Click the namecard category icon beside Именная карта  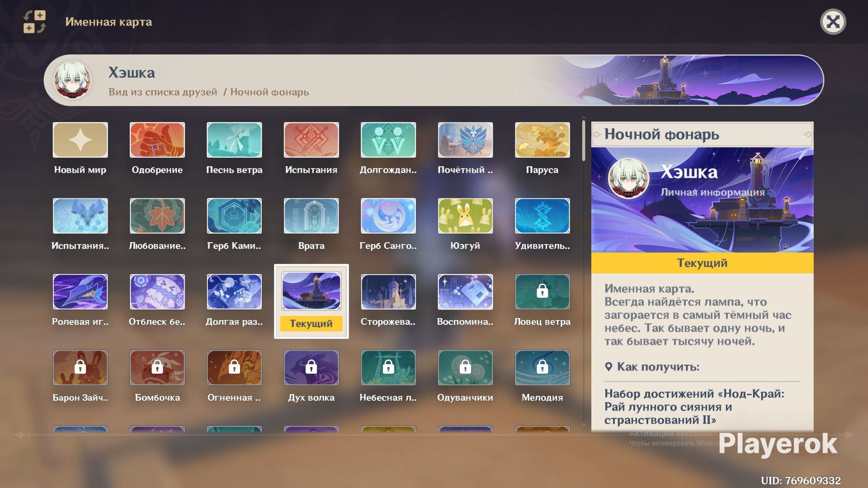(35, 22)
